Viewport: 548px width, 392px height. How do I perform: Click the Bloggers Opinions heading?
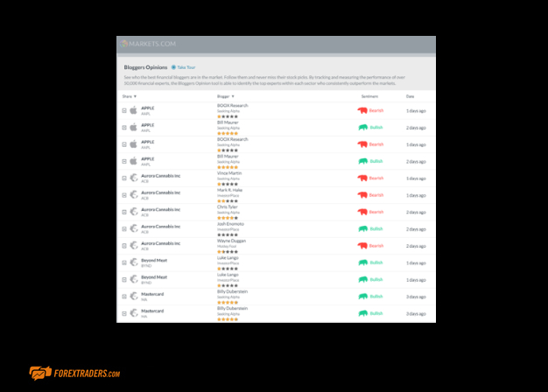[x=145, y=67]
